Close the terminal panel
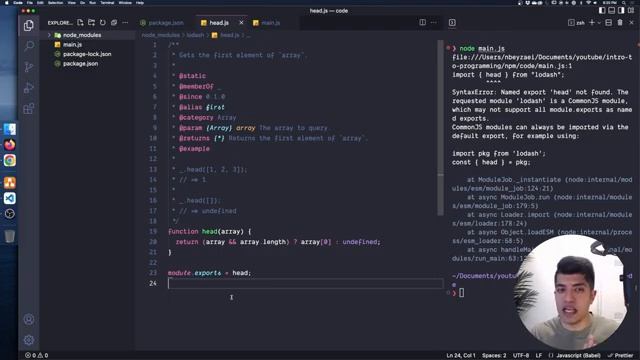This screenshot has width=640, height=360. pyautogui.click(x=631, y=23)
